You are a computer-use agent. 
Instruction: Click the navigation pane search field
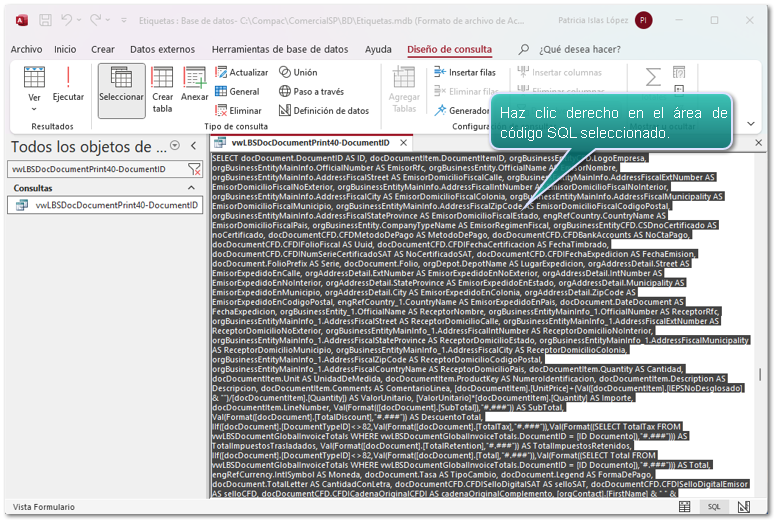pos(97,169)
